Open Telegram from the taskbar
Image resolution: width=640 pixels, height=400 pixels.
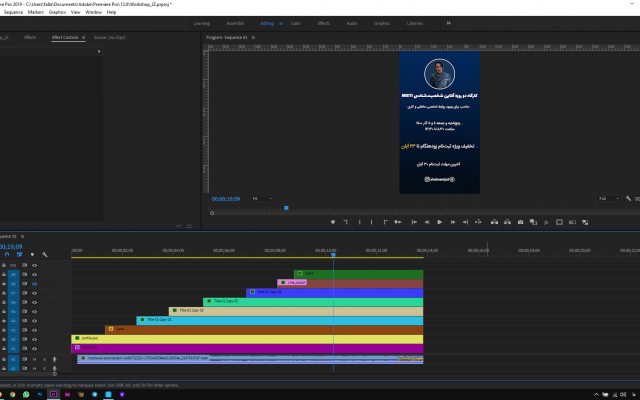click(94, 394)
